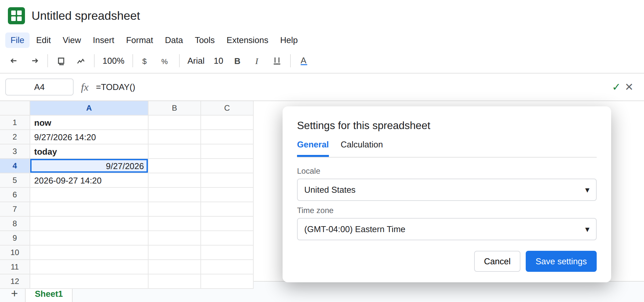Click the paint format icon

point(81,61)
